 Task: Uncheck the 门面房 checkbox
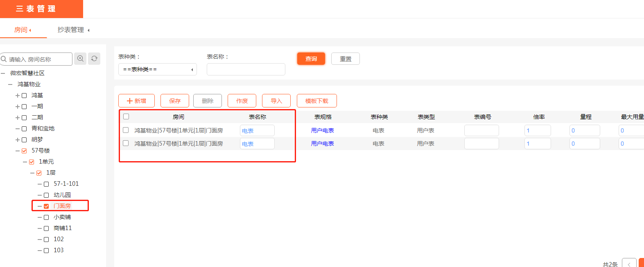[x=46, y=206]
